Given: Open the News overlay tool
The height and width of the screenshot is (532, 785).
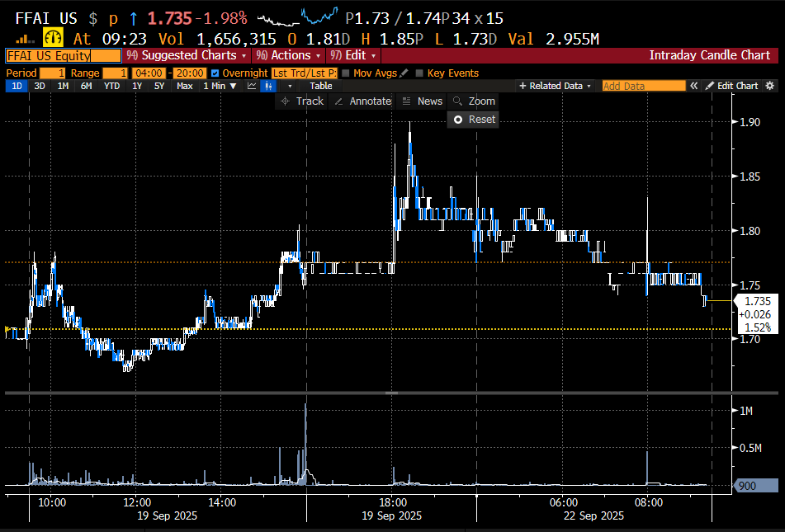Looking at the screenshot, I should point(423,101).
